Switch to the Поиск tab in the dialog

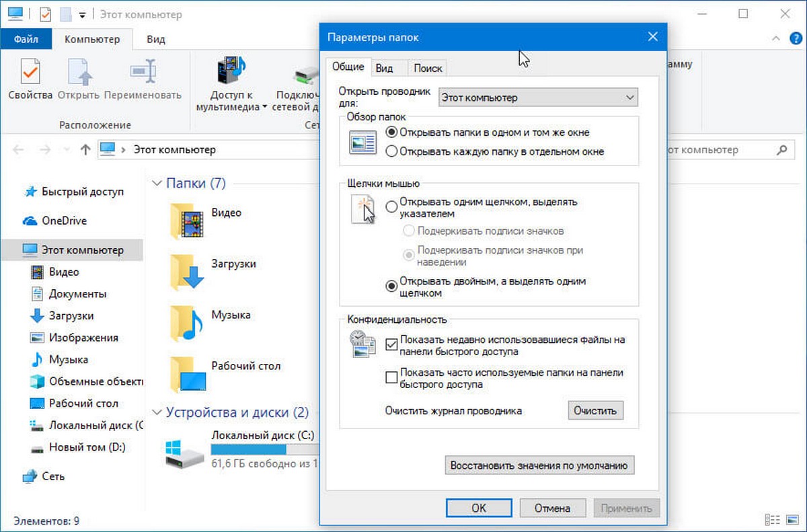428,68
